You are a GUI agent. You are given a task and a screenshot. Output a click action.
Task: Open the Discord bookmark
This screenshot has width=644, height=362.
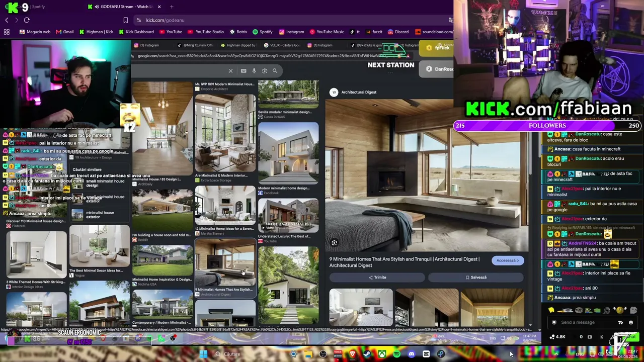pos(398,32)
